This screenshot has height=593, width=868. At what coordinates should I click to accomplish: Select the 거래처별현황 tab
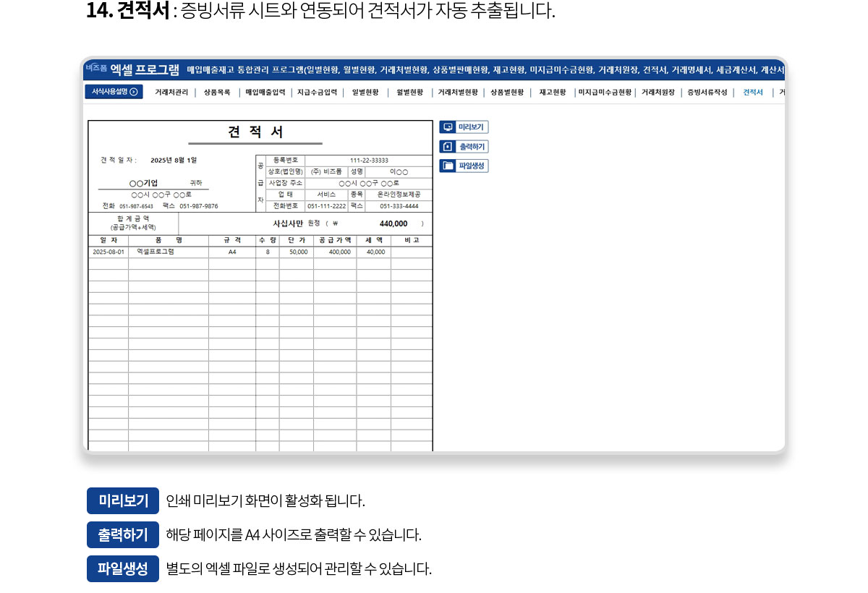click(x=458, y=93)
